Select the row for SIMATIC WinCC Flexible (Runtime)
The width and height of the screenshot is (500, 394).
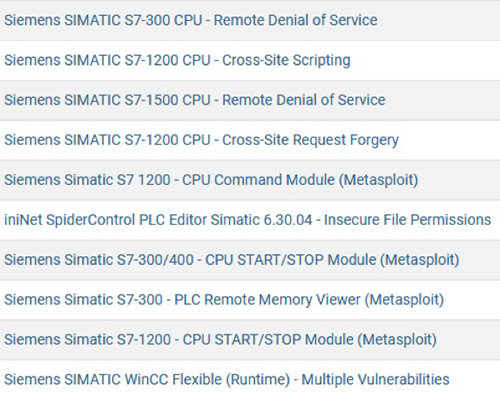point(250,377)
